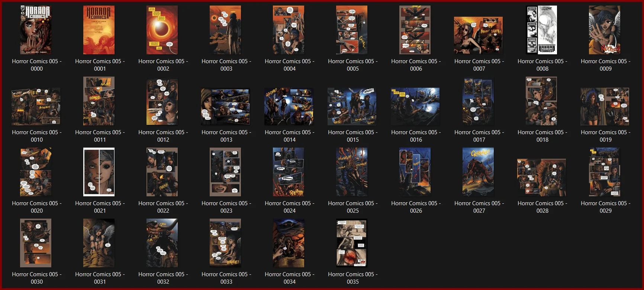The width and height of the screenshot is (644, 290).
Task: Click the file name text "Horror Comics 005 - 0030"
Action: (x=37, y=278)
